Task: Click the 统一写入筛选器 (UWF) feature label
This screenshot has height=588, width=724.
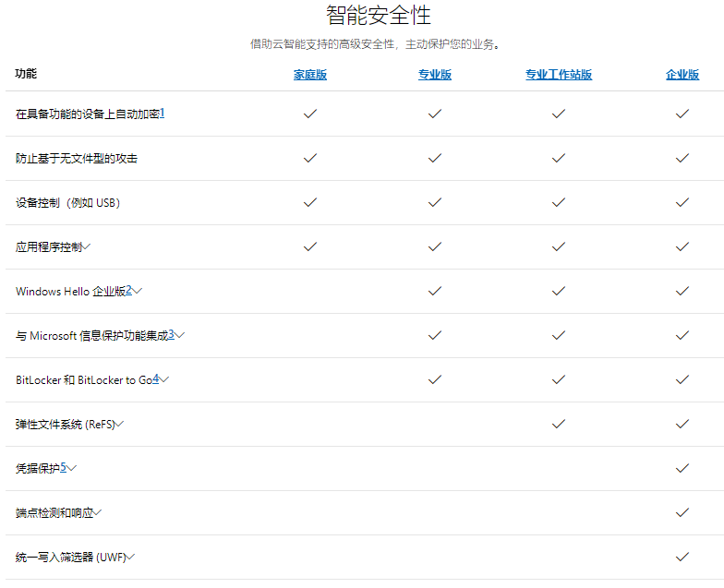Action: [70, 558]
